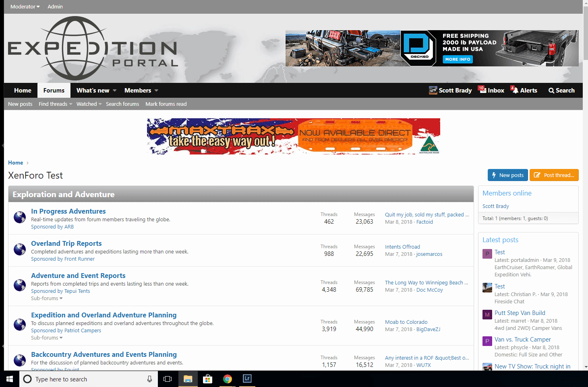This screenshot has height=387, width=588.
Task: Open the Mark forums read link
Action: pos(166,104)
